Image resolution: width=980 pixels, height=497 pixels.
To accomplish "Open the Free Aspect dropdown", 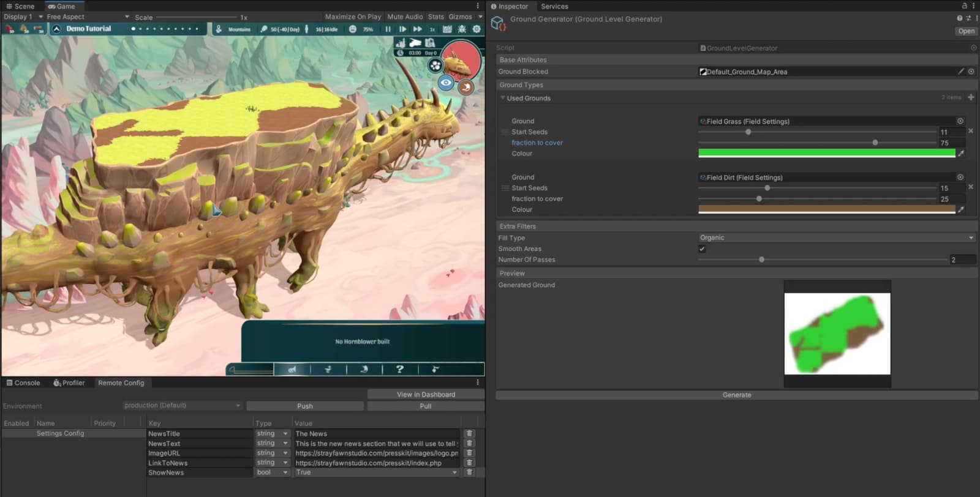I will point(88,17).
